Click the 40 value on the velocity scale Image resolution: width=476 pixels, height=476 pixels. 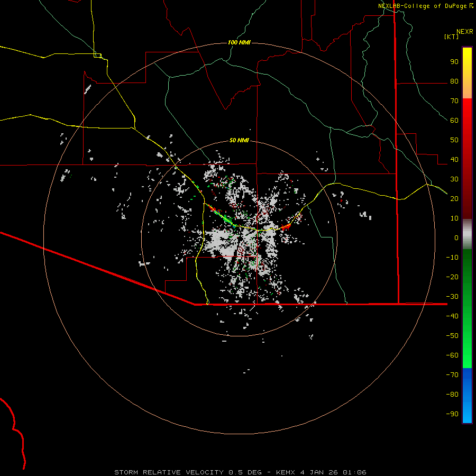click(x=454, y=159)
